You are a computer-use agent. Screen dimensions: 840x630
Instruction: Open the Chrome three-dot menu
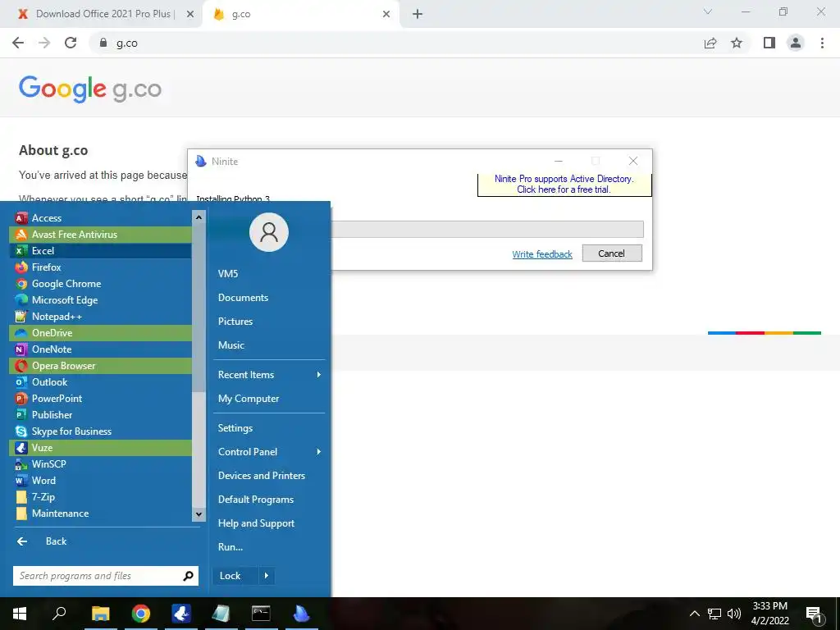point(822,43)
